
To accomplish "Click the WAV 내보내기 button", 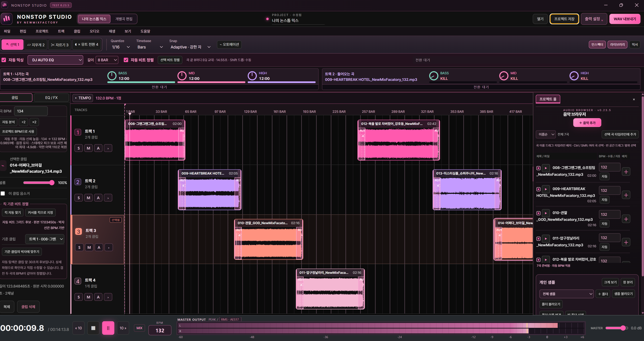I will point(625,19).
